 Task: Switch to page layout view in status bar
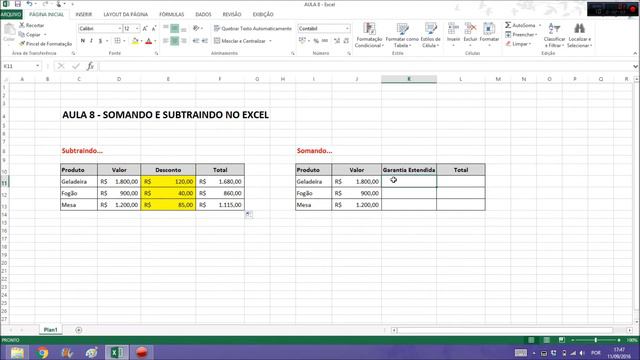[x=547, y=340]
